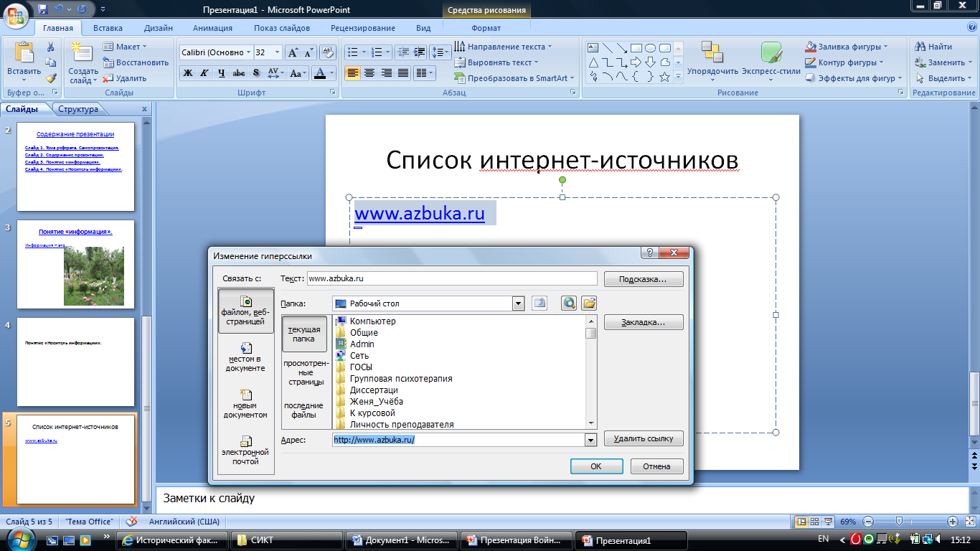Confirm dialog with OK button
The width and height of the screenshot is (980, 551).
tap(596, 466)
